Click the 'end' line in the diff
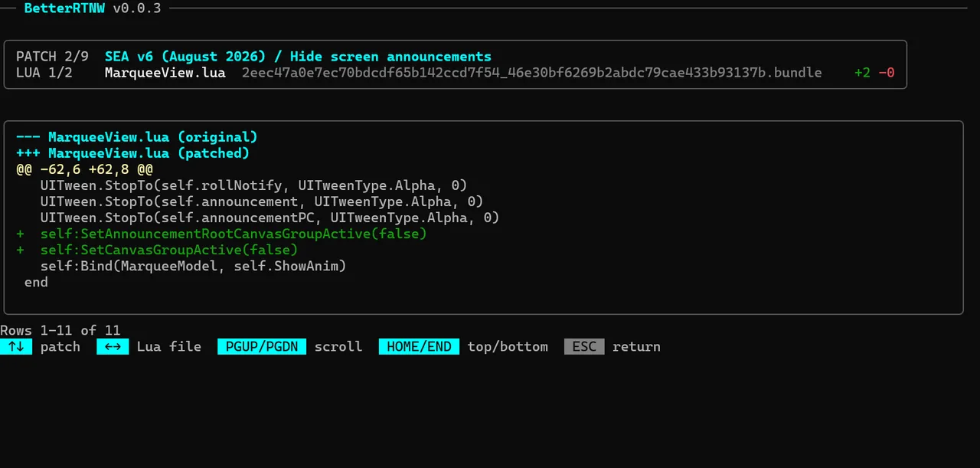980x468 pixels. pos(36,282)
